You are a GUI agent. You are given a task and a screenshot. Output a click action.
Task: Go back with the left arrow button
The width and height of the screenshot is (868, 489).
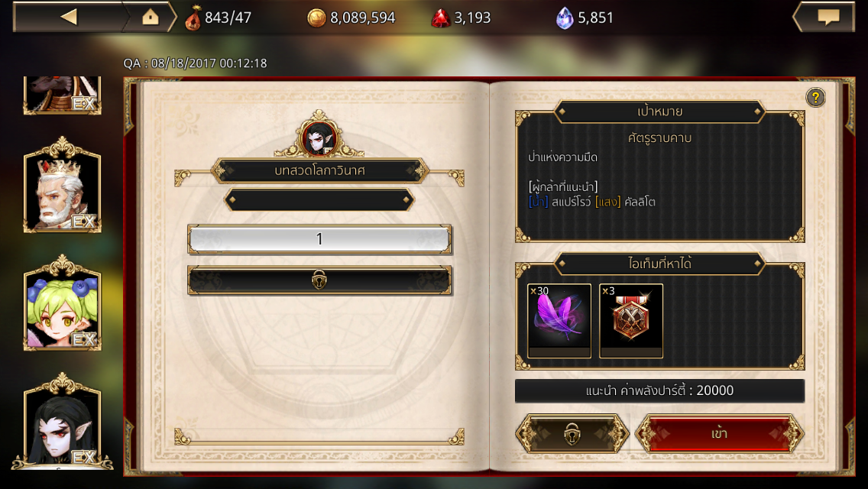tap(69, 17)
